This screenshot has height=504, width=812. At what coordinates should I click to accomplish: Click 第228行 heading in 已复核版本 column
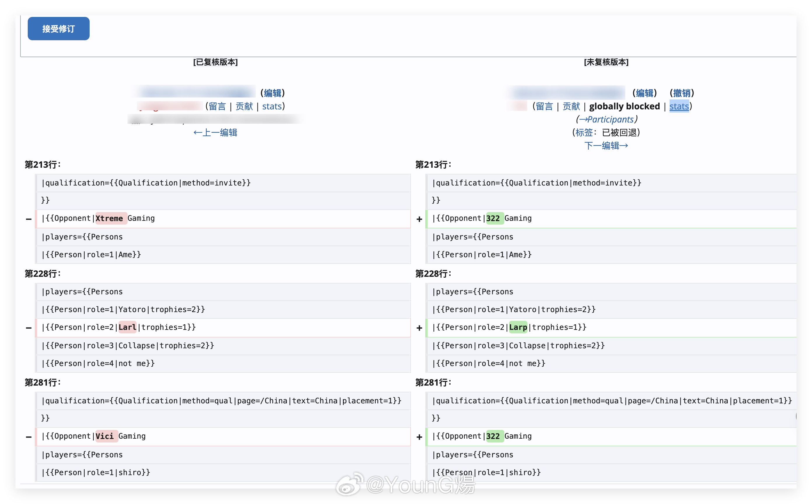click(43, 274)
